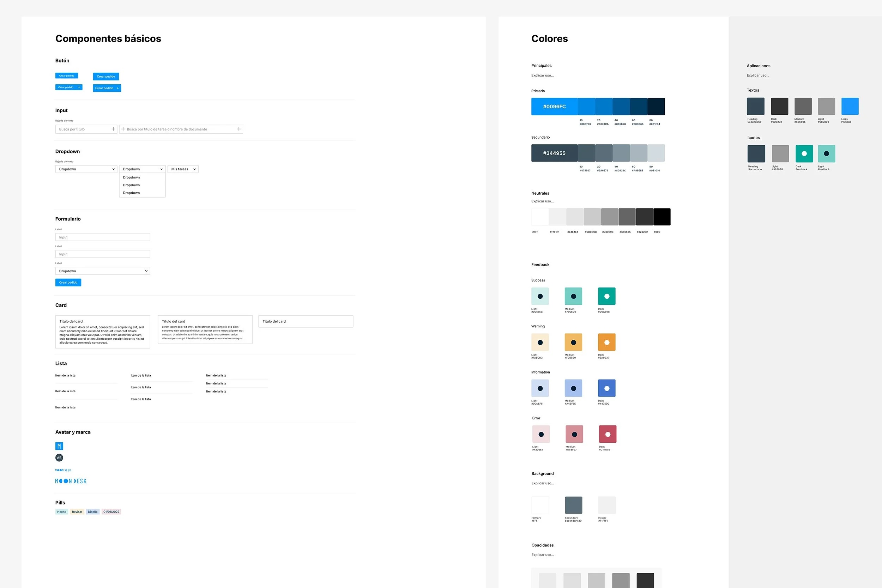The image size is (882, 588).
Task: Click the 'Crear pedido' button below the form
Action: pyautogui.click(x=68, y=283)
